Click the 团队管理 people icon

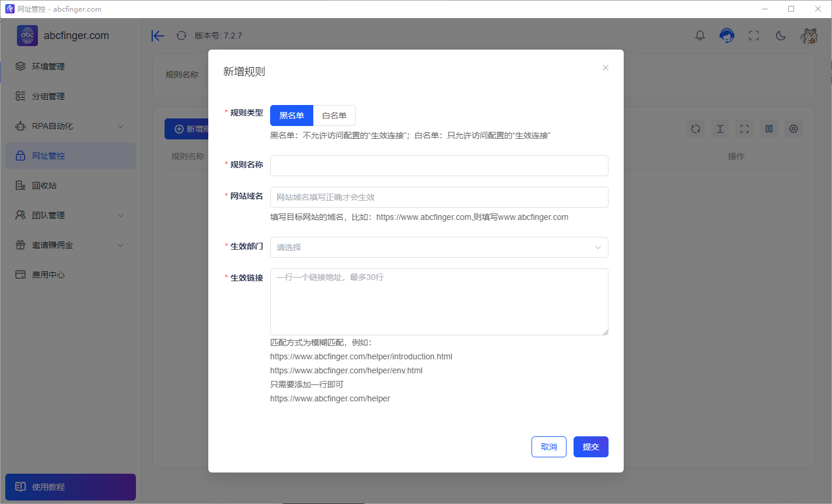pos(20,215)
